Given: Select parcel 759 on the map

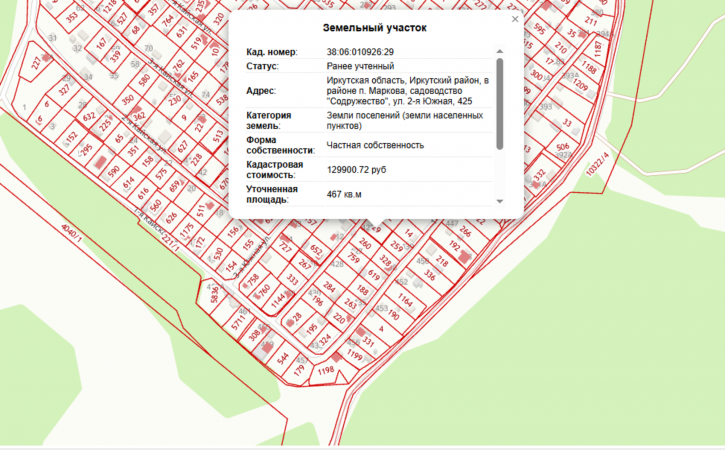Looking at the screenshot, I should [354, 258].
